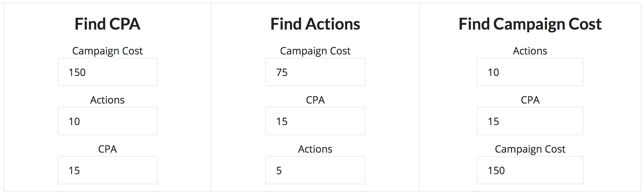Click the Actions label in Find CPA panel

[x=107, y=100]
